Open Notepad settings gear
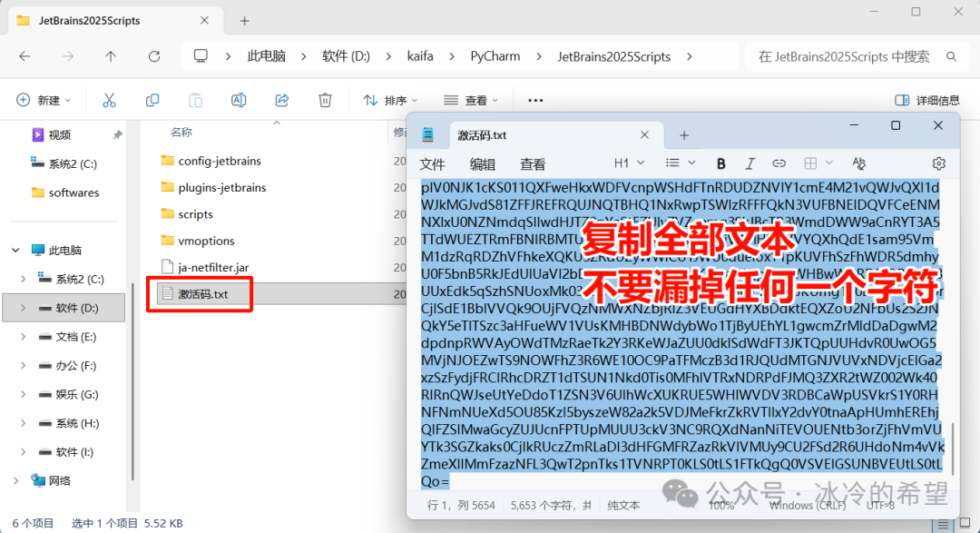Viewport: 980px width, 533px height. (x=938, y=163)
